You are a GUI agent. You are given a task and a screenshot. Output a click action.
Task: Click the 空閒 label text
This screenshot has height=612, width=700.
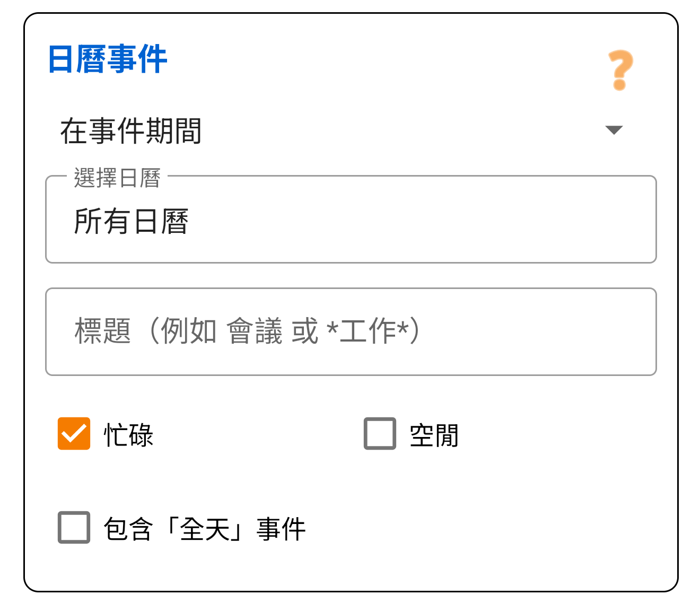point(433,435)
